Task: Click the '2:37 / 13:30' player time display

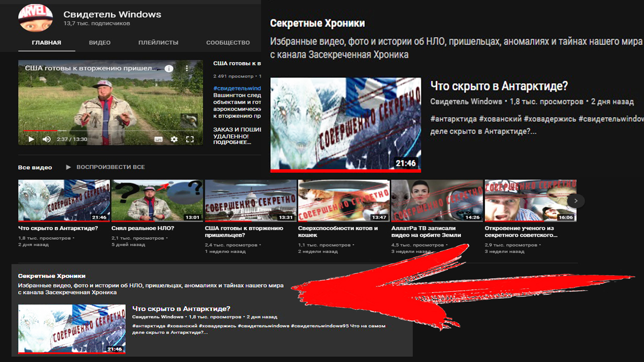Action: click(72, 139)
